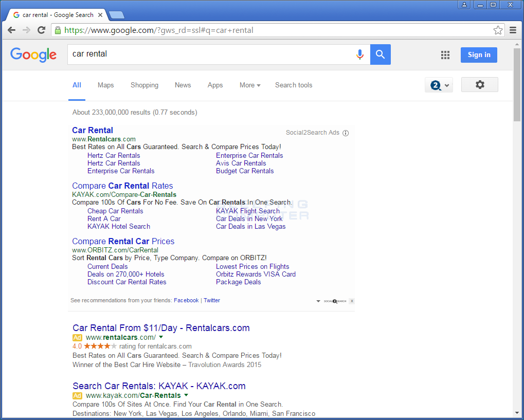
Task: Open the Chrome user profile button
Action: [464, 5]
